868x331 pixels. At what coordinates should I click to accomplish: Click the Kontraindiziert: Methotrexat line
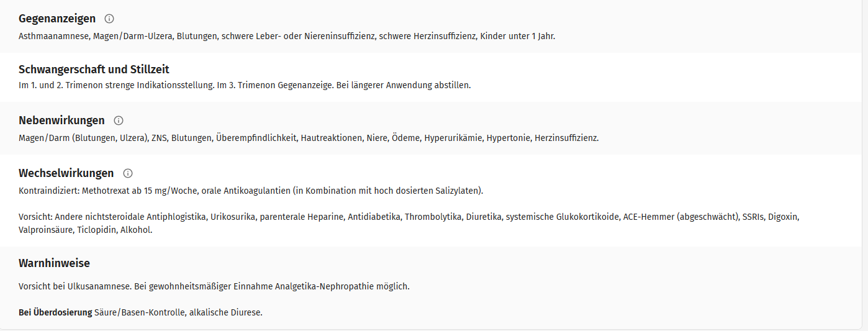point(251,191)
